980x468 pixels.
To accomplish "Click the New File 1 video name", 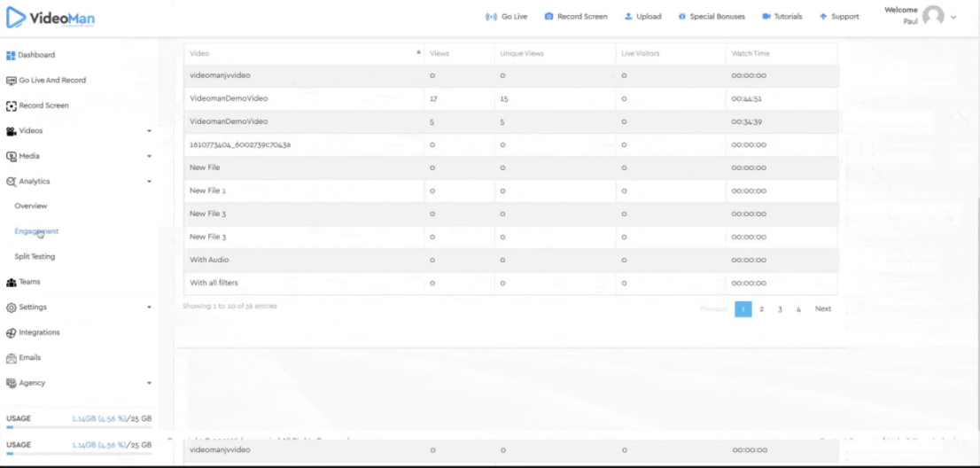I will (207, 191).
